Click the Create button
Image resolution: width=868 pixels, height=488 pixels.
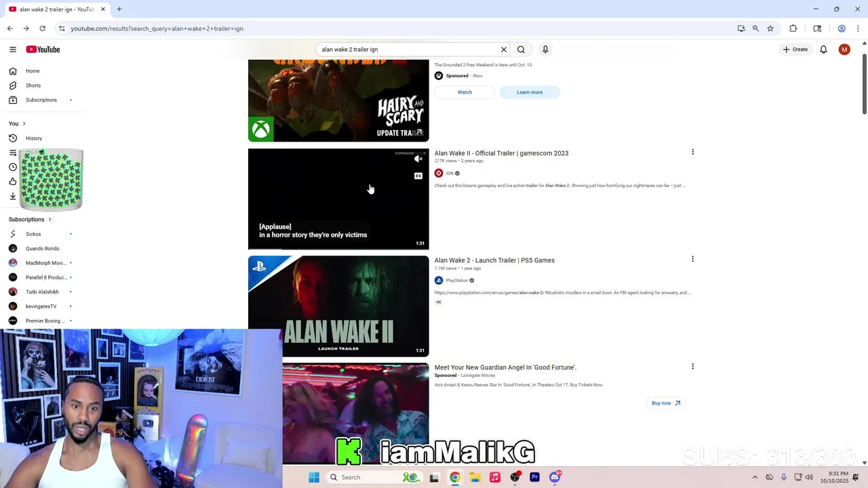point(795,49)
